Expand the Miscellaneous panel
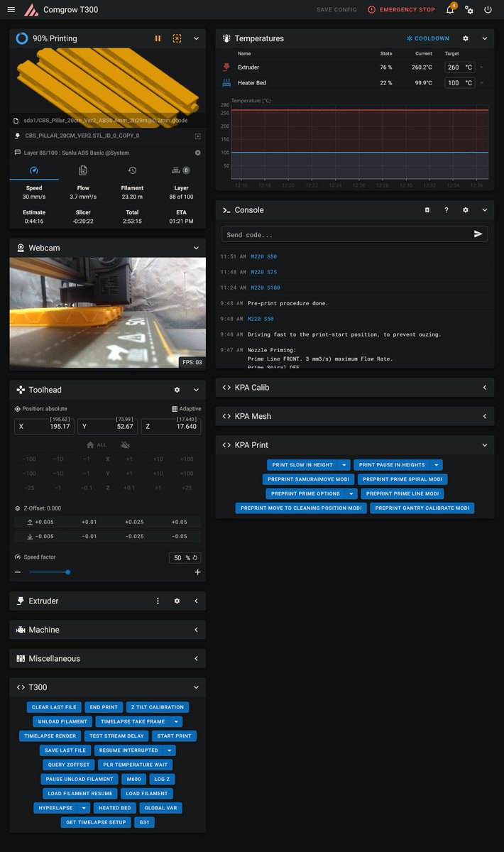This screenshot has height=852, width=504. pyautogui.click(x=197, y=659)
